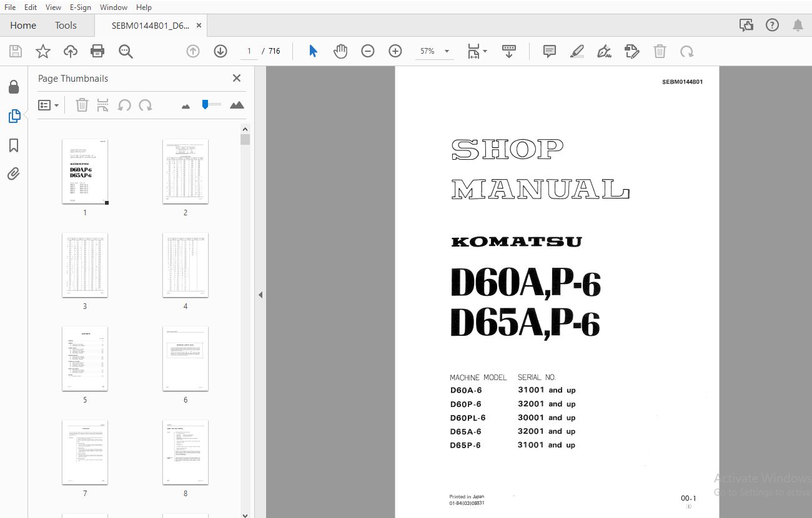812x518 pixels.
Task: Select page 8 thumbnail
Action: click(x=186, y=452)
